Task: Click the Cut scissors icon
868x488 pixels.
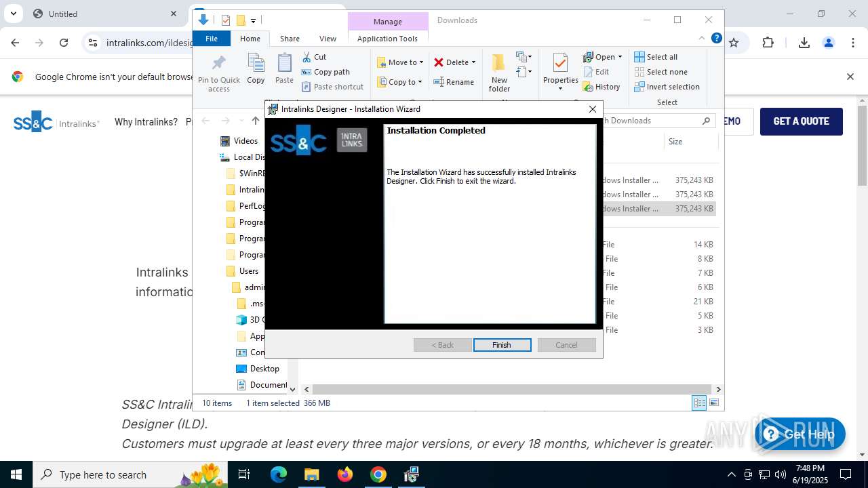Action: coord(307,57)
